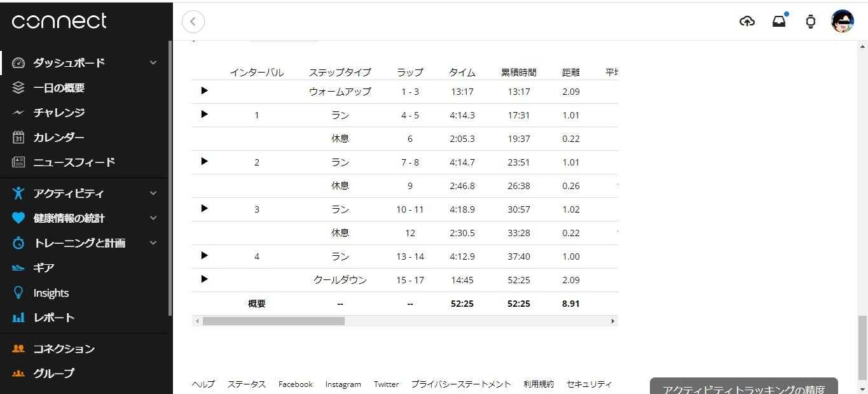Click the back arrow circle button

[x=193, y=22]
